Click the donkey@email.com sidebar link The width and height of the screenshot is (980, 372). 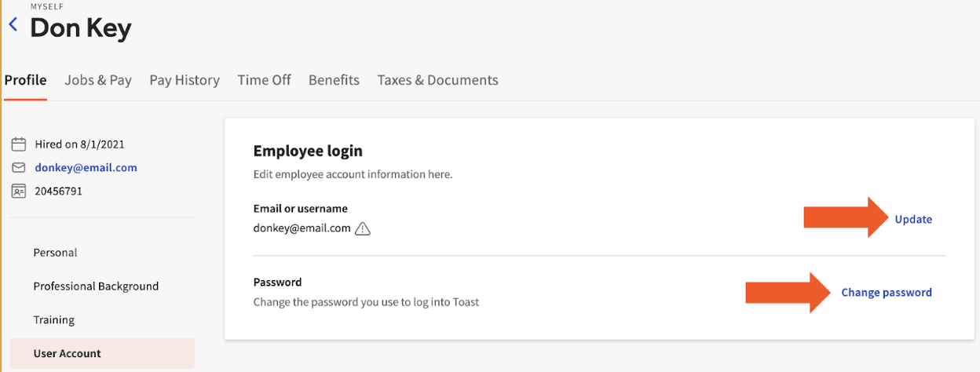(x=86, y=168)
